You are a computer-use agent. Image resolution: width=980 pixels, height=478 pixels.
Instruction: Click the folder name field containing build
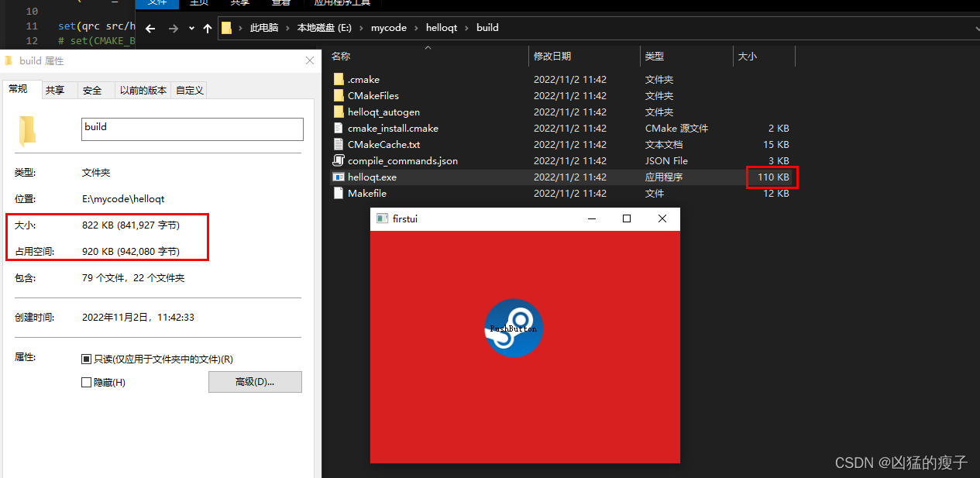point(193,129)
